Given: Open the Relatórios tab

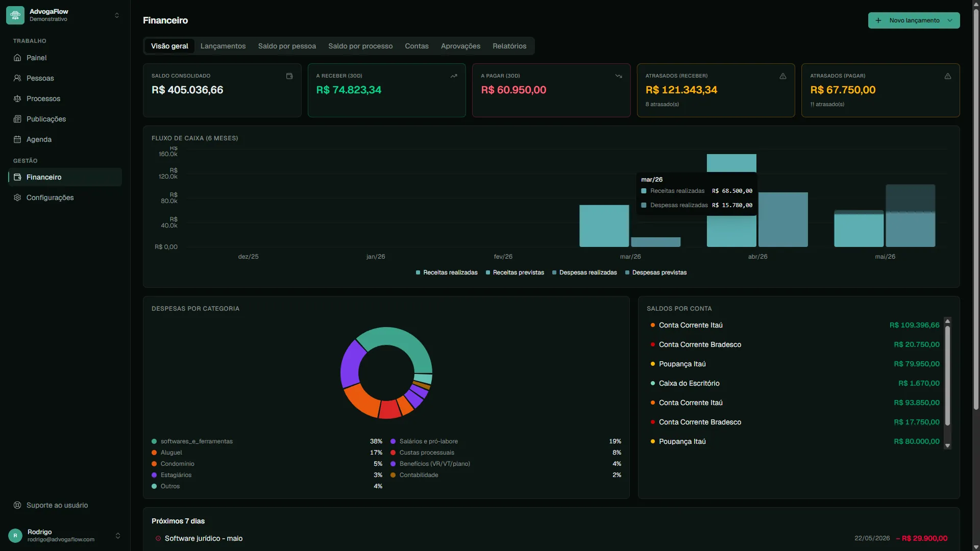Looking at the screenshot, I should (x=509, y=46).
